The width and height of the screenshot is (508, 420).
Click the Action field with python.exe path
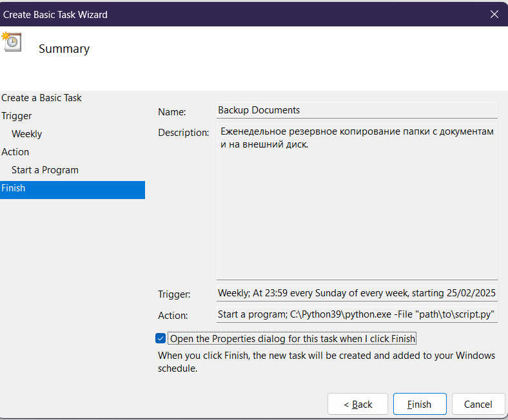pyautogui.click(x=357, y=315)
